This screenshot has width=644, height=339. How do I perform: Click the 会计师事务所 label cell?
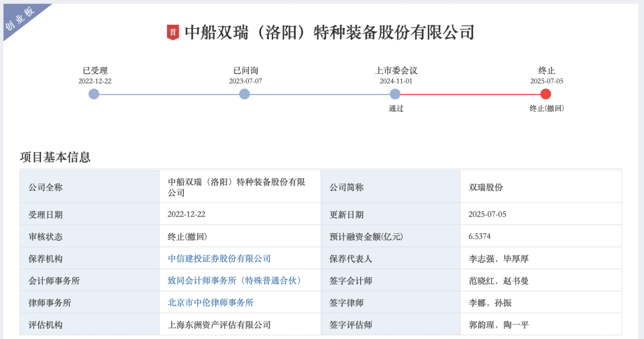(x=89, y=281)
